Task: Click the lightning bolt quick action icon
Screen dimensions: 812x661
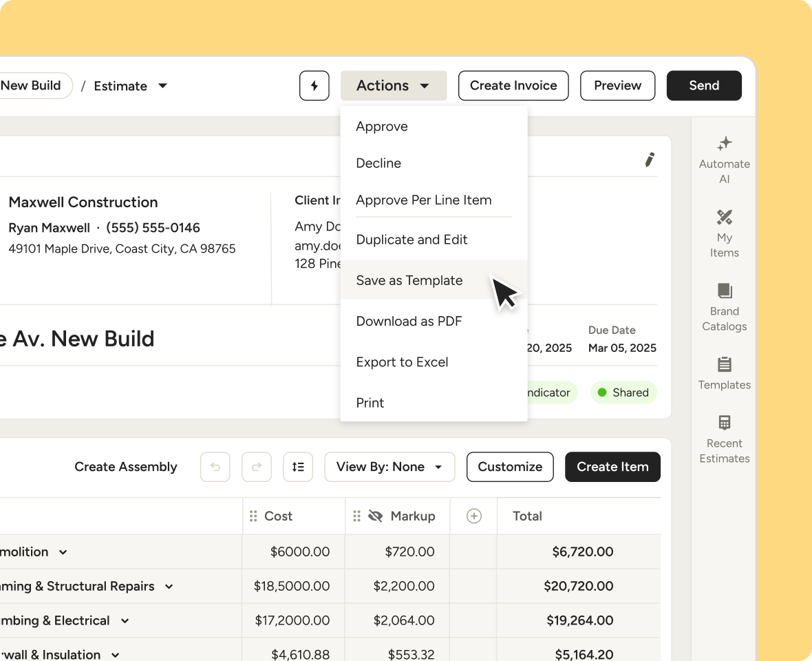Action: (314, 86)
